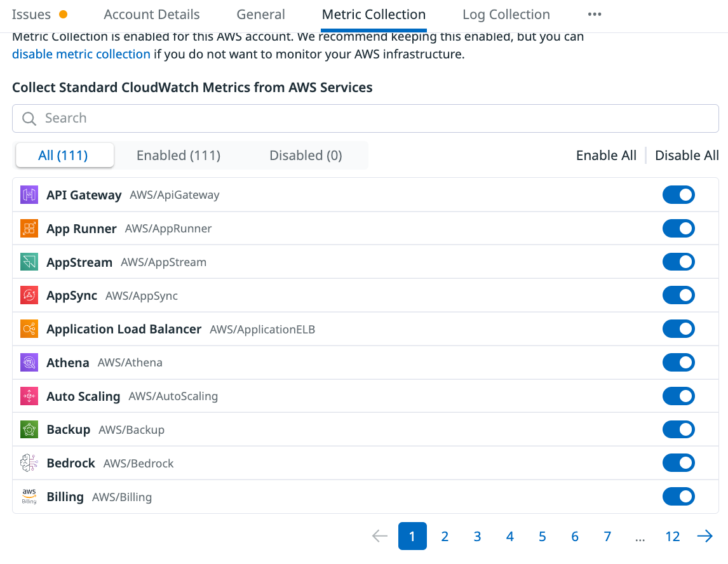Go to page 6
This screenshot has height=564, width=728.
coord(575,536)
